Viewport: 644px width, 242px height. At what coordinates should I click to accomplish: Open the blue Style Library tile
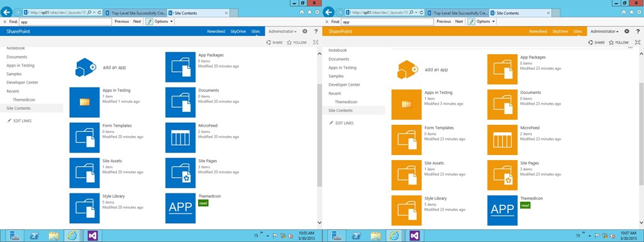click(85, 208)
